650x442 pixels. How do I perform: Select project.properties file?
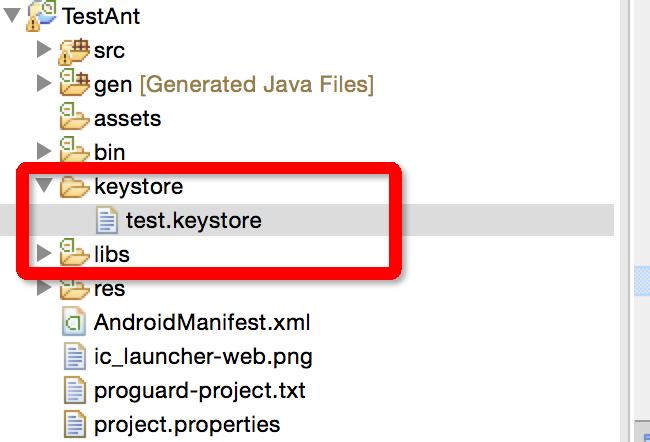click(186, 424)
